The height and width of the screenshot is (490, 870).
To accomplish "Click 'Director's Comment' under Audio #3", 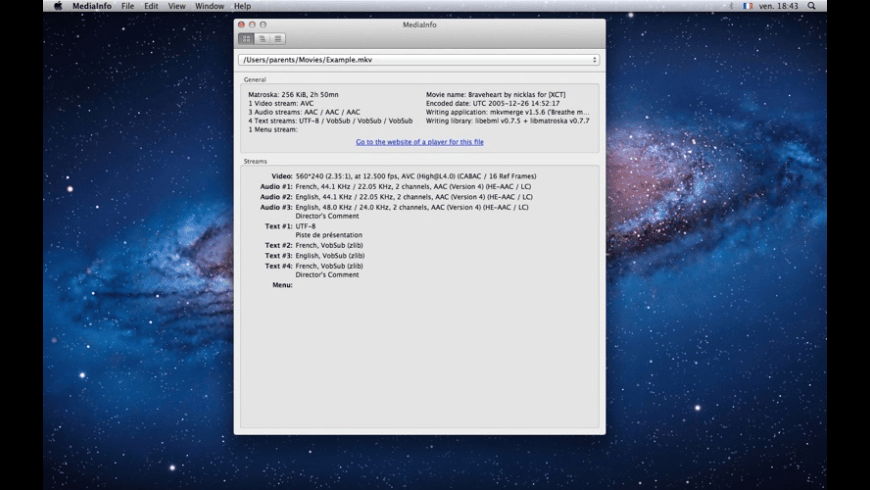I will tap(327, 216).
